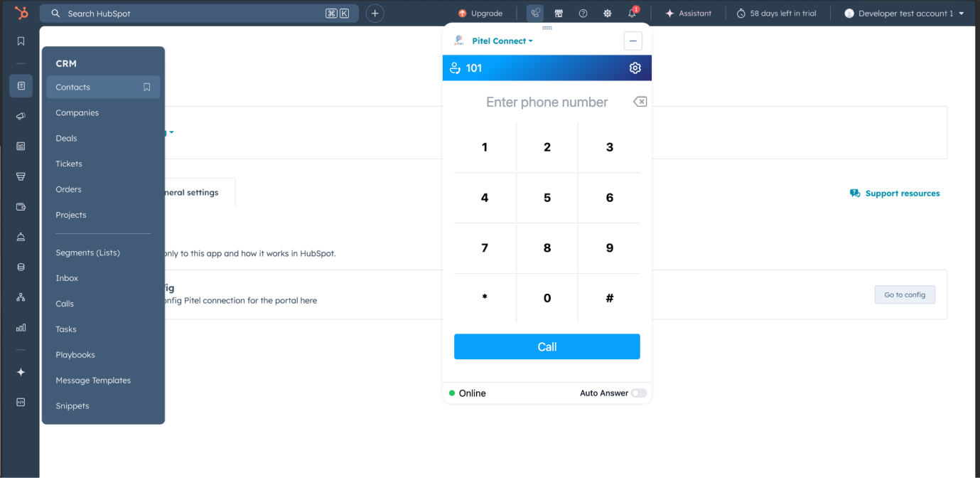The image size is (980, 478).
Task: Open the Assistant button in top bar
Action: [x=688, y=13]
